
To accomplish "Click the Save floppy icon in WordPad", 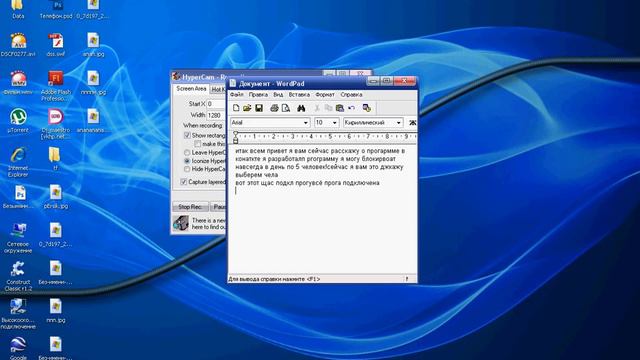I will tap(259, 108).
